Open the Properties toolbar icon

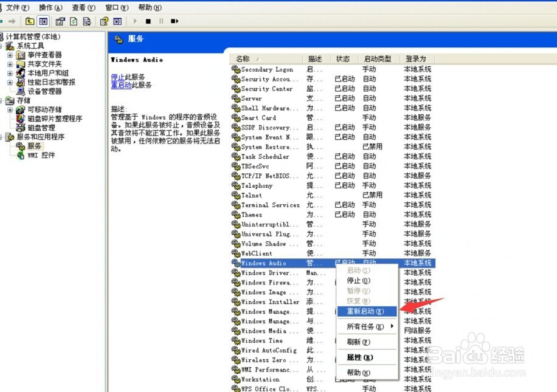click(60, 22)
